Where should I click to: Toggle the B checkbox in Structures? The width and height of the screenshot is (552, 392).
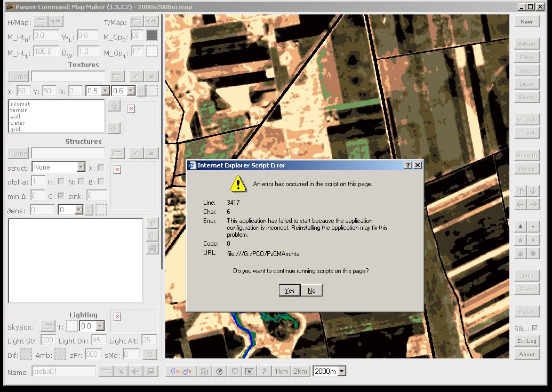101,181
